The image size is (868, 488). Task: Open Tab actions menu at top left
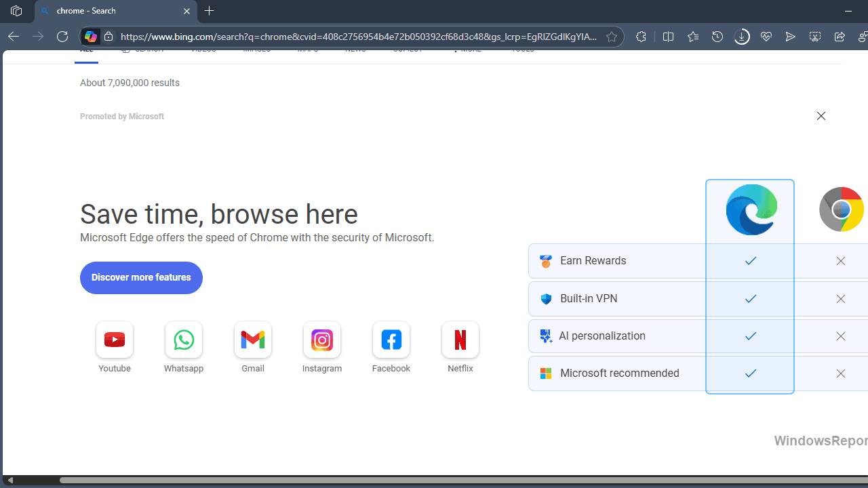point(16,11)
